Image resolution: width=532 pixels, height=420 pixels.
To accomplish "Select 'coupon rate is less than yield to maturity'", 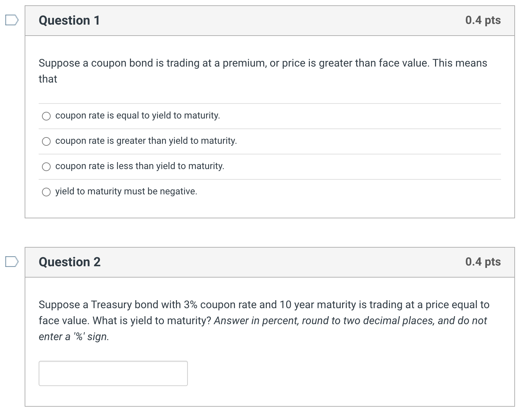I will (46, 166).
